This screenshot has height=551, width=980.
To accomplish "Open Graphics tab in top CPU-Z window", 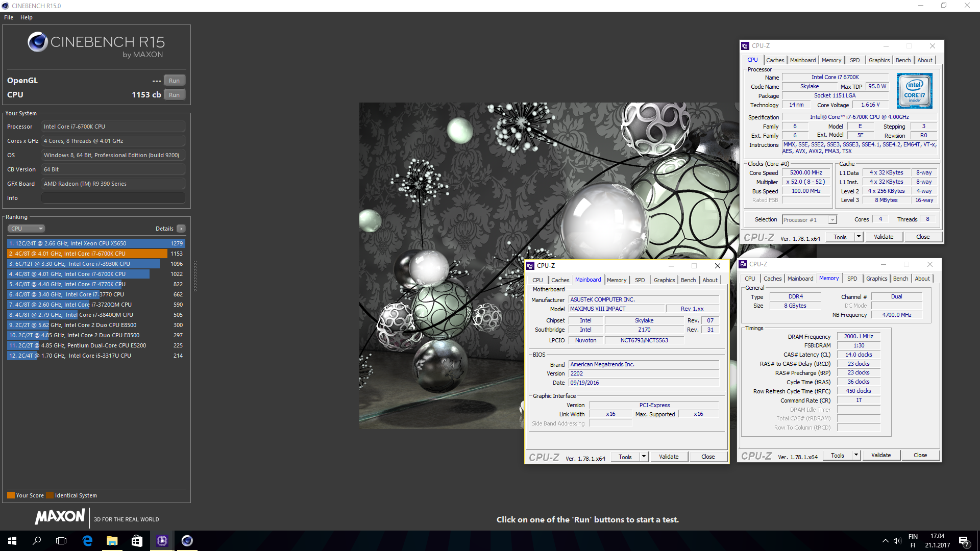I will 879,60.
